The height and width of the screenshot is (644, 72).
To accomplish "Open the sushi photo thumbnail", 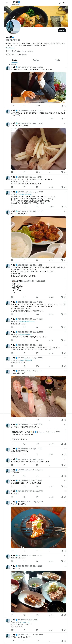I will (x=39, y=396).
